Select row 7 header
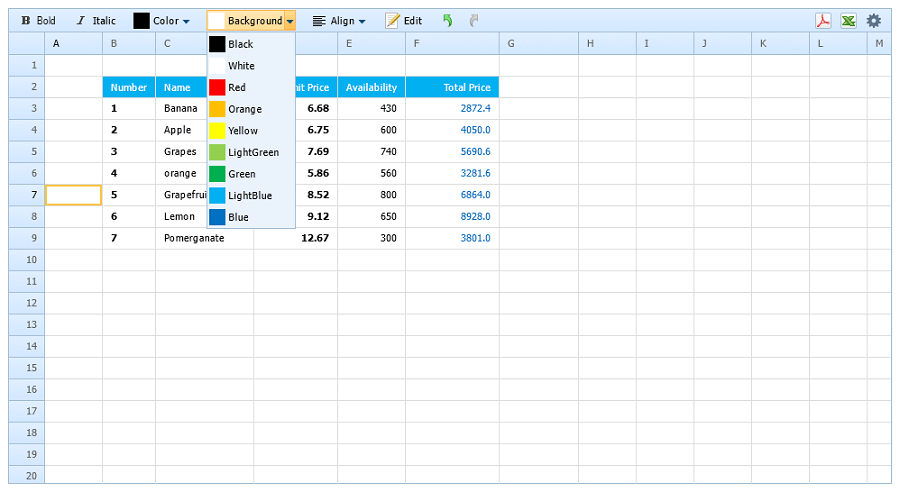The width and height of the screenshot is (900, 492). point(27,195)
